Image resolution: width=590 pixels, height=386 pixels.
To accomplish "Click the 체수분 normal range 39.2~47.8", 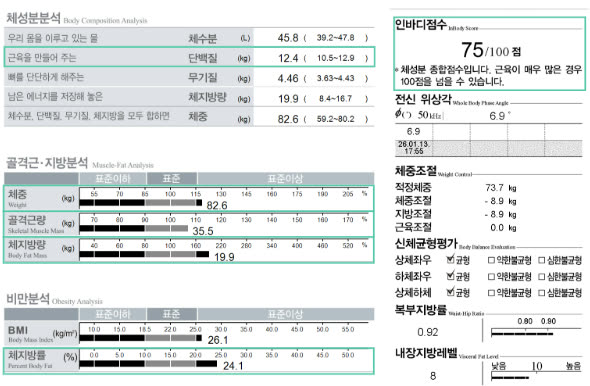I will (335, 38).
